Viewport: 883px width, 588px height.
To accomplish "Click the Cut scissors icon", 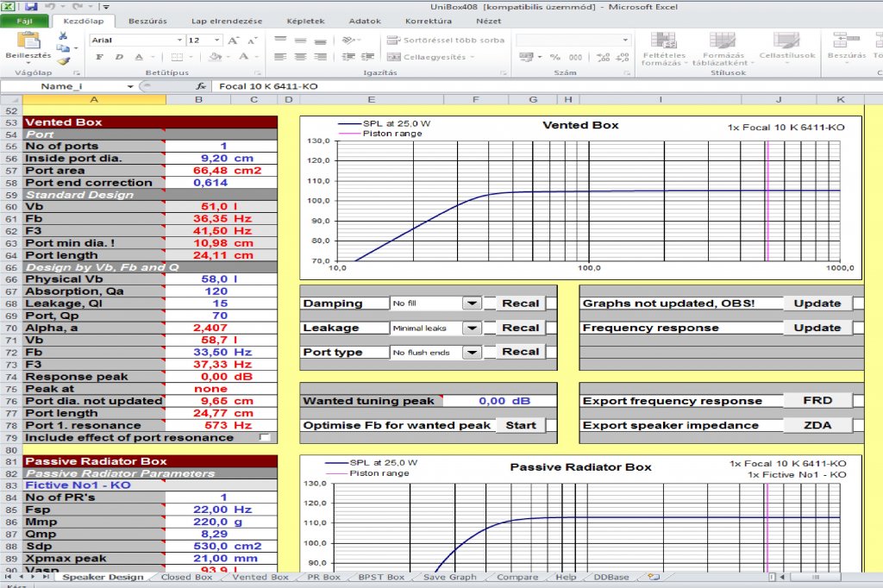I will click(63, 35).
